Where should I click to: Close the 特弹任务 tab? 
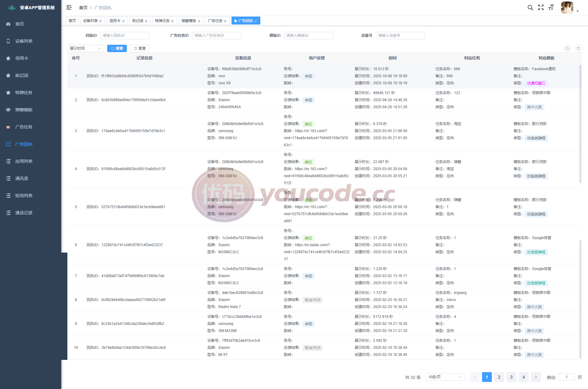coord(172,21)
